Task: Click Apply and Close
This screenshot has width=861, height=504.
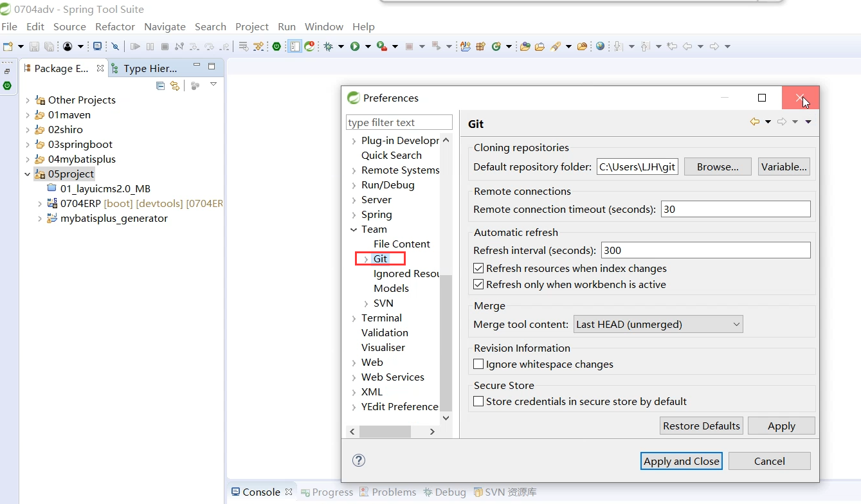Action: click(x=682, y=461)
